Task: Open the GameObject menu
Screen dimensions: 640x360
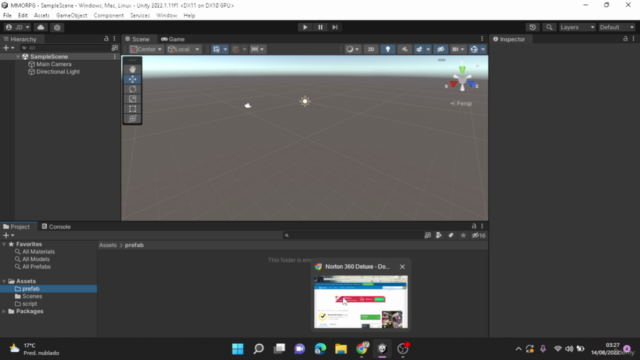Action: click(71, 16)
